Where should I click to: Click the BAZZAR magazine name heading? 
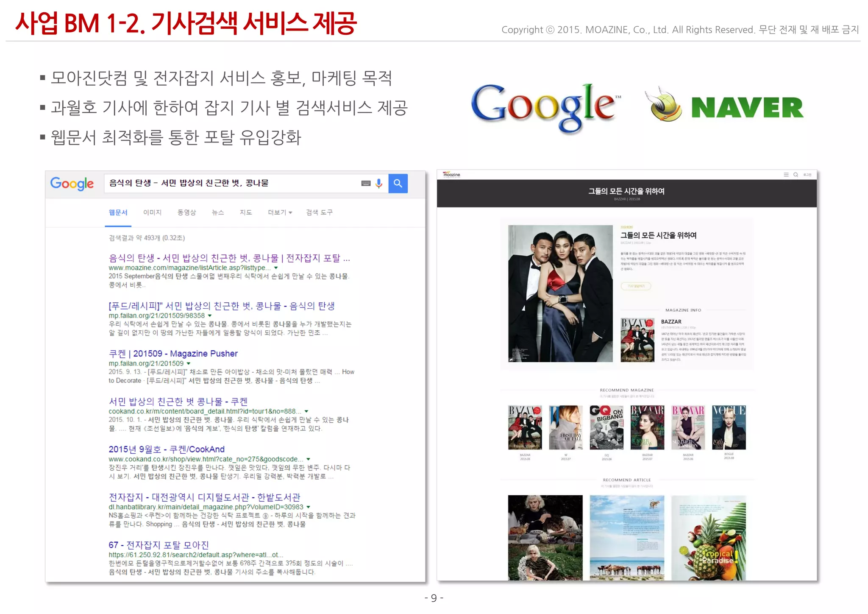(x=671, y=322)
